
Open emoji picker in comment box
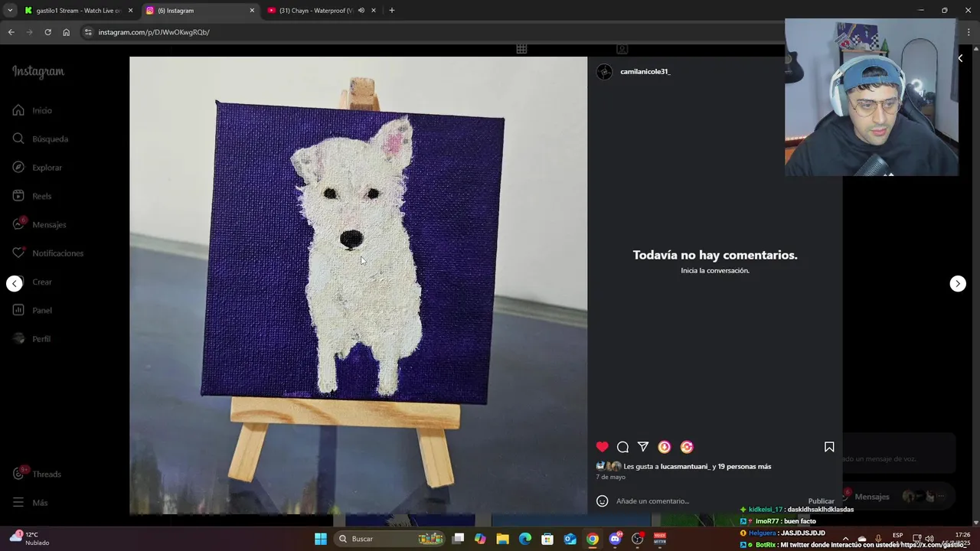(603, 501)
